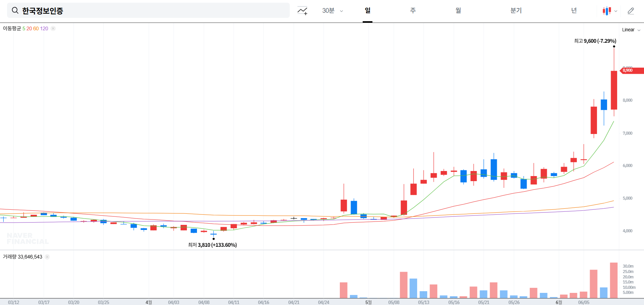Viewport: 644px width, 305px height.
Task: Open the 30분 interval dropdown
Action: [332, 11]
